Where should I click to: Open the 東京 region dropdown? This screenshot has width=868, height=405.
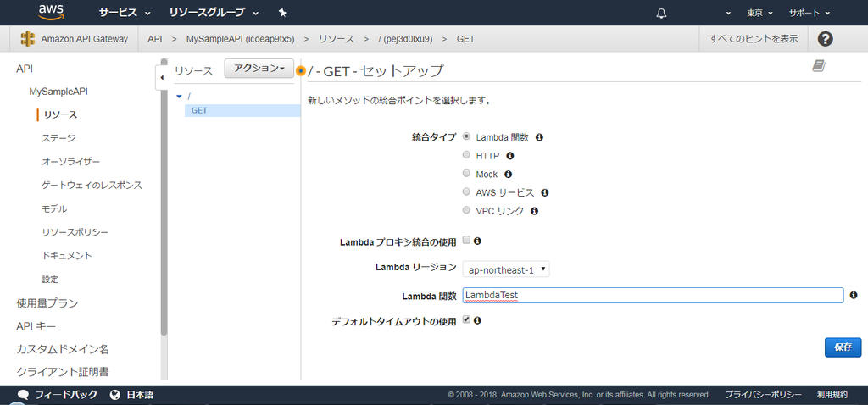coord(759,14)
